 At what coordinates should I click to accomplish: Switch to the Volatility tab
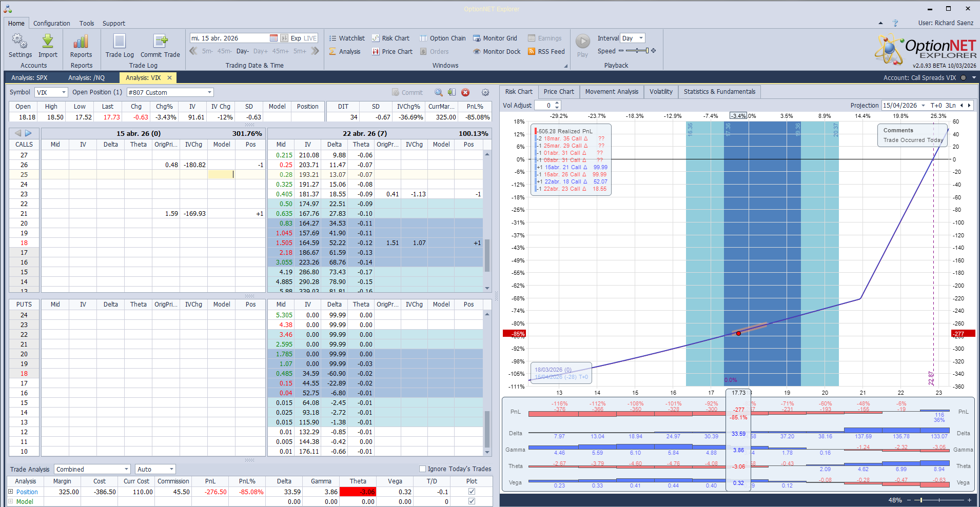[x=661, y=91]
